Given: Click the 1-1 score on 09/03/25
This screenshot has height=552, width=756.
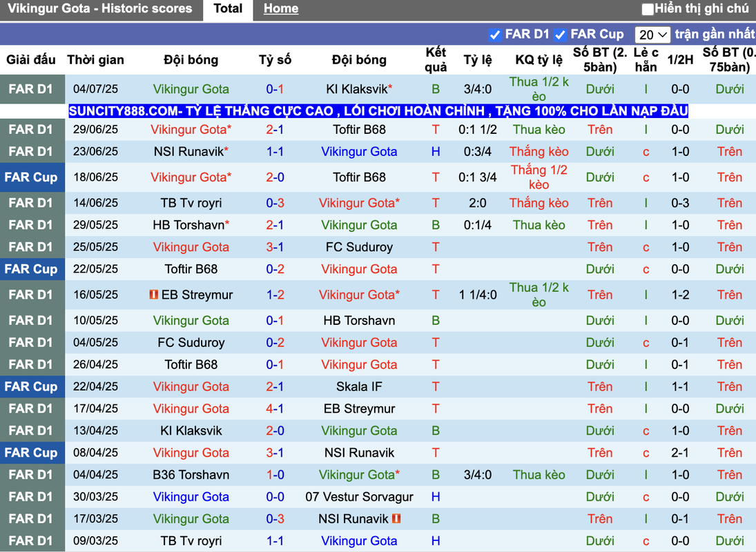Looking at the screenshot, I should (x=275, y=541).
